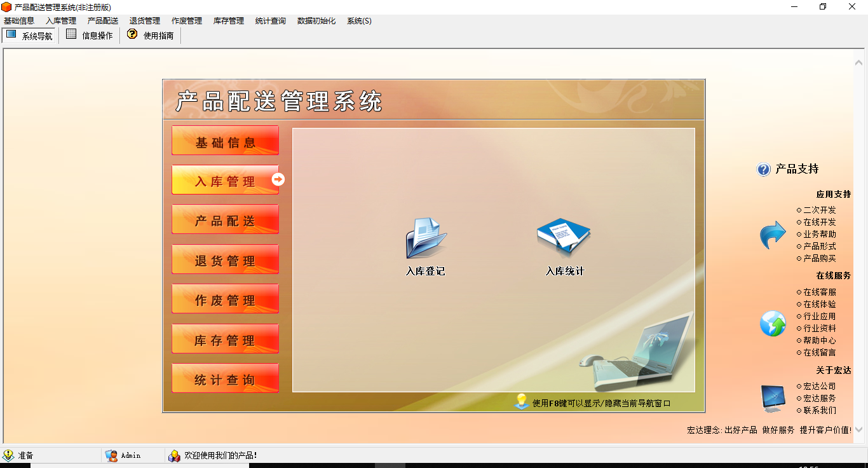This screenshot has height=468, width=868.
Task: Select the 退货管理 navigation button
Action: pyautogui.click(x=225, y=259)
